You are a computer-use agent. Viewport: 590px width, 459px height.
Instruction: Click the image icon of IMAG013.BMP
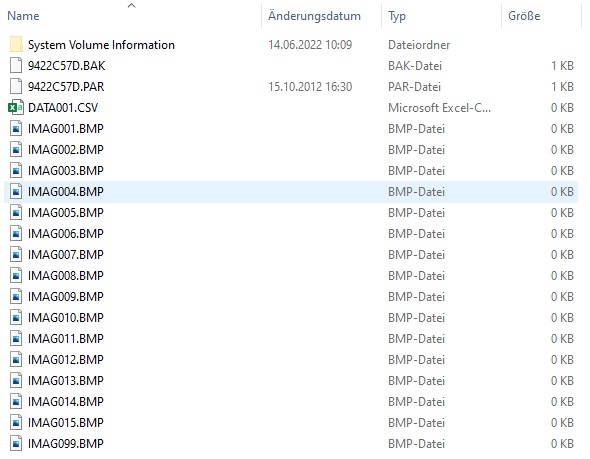(x=16, y=381)
